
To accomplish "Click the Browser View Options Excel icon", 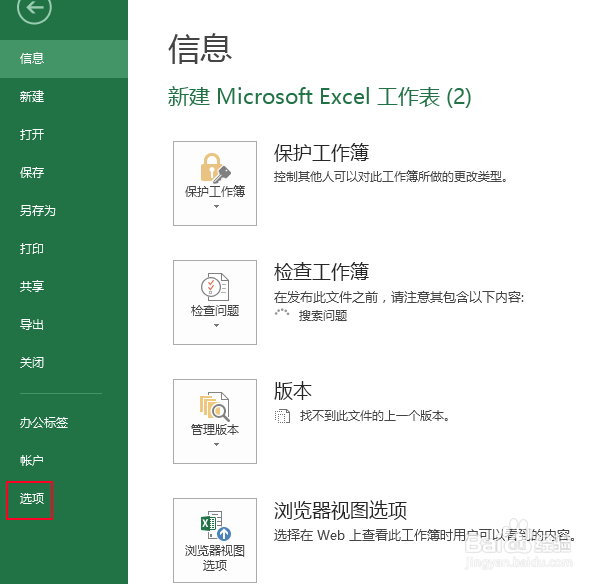I will (x=216, y=526).
